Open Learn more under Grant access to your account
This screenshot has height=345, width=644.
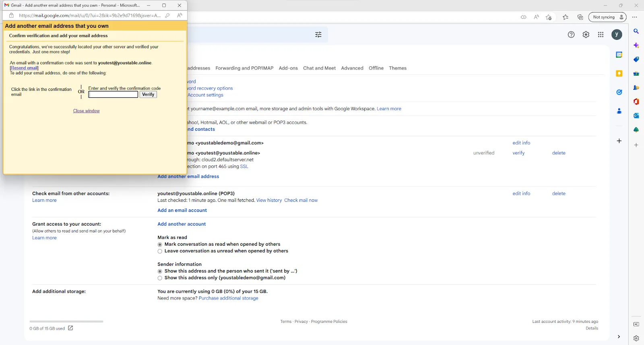(x=44, y=238)
